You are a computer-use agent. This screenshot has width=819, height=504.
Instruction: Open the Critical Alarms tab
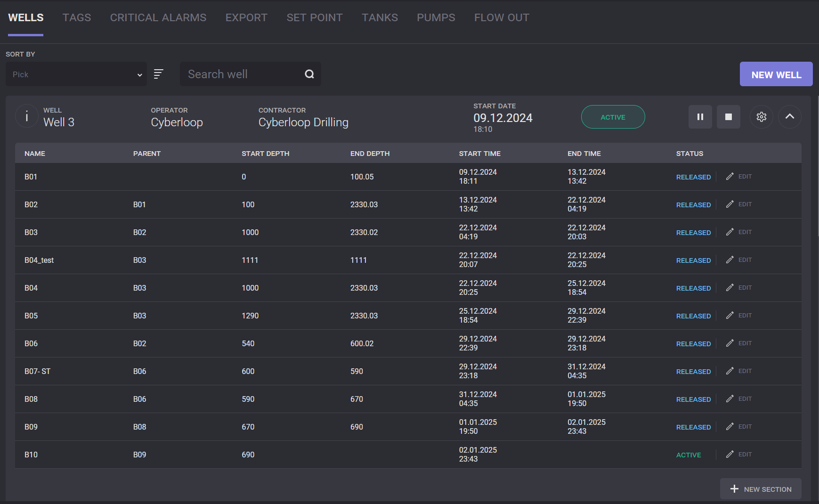tap(158, 18)
